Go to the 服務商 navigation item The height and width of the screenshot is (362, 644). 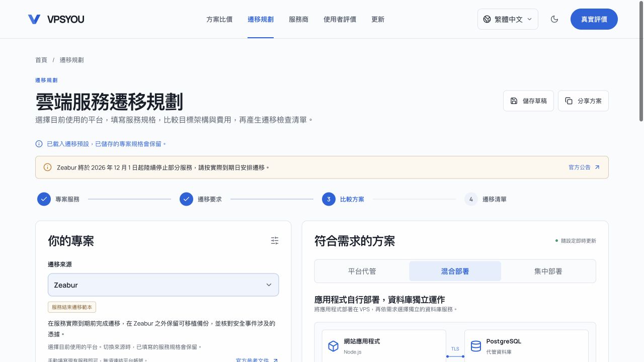(298, 19)
